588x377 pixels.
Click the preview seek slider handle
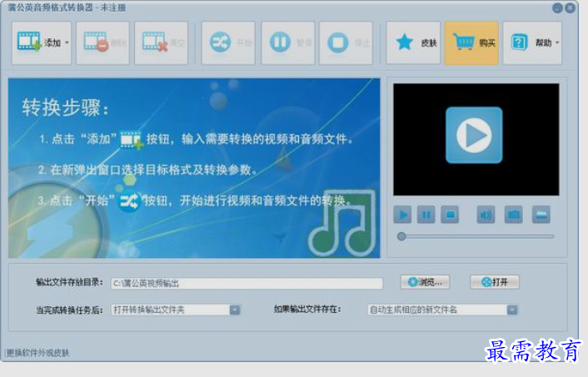pos(401,236)
